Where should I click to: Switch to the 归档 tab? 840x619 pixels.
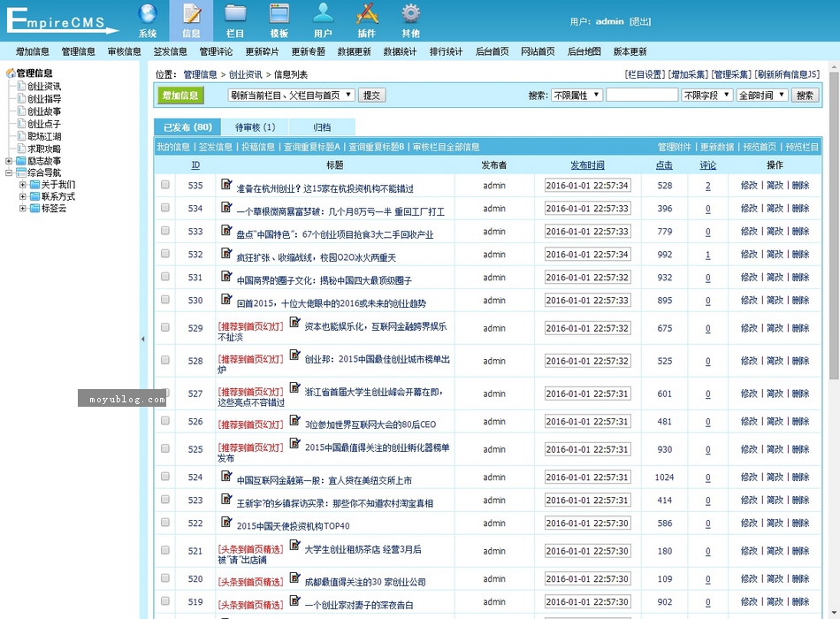click(x=322, y=127)
